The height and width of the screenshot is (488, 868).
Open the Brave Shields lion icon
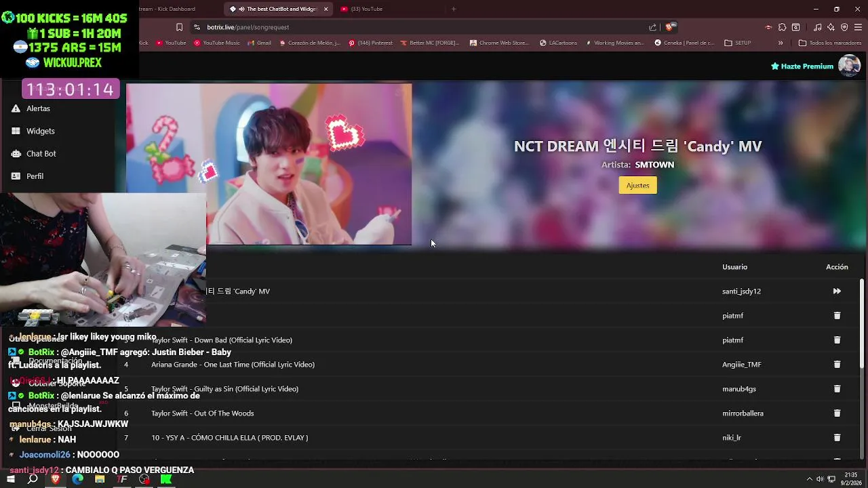[669, 27]
